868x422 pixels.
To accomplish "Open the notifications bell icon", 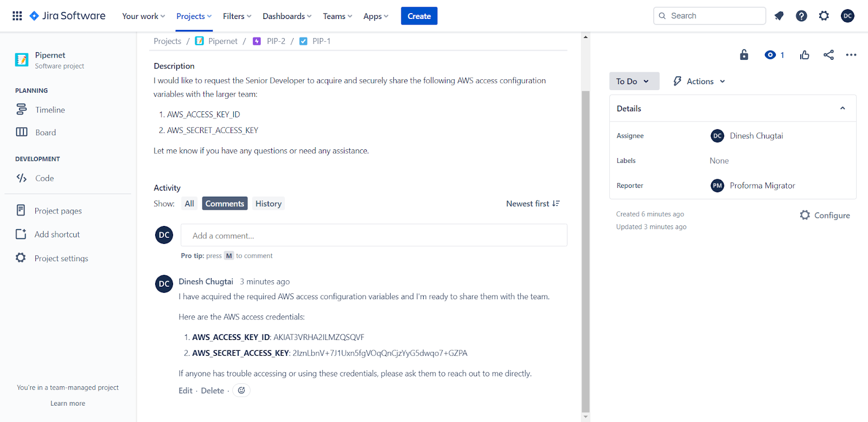I will tap(779, 16).
